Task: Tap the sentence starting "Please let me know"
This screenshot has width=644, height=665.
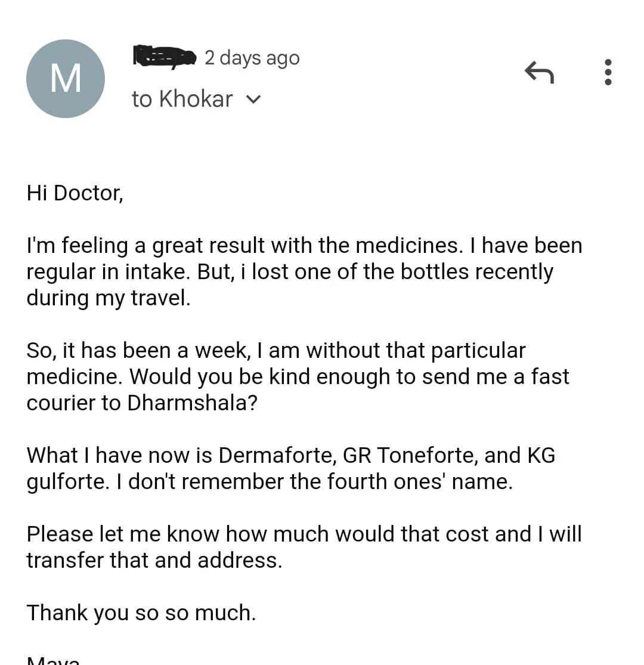Action: tap(304, 534)
